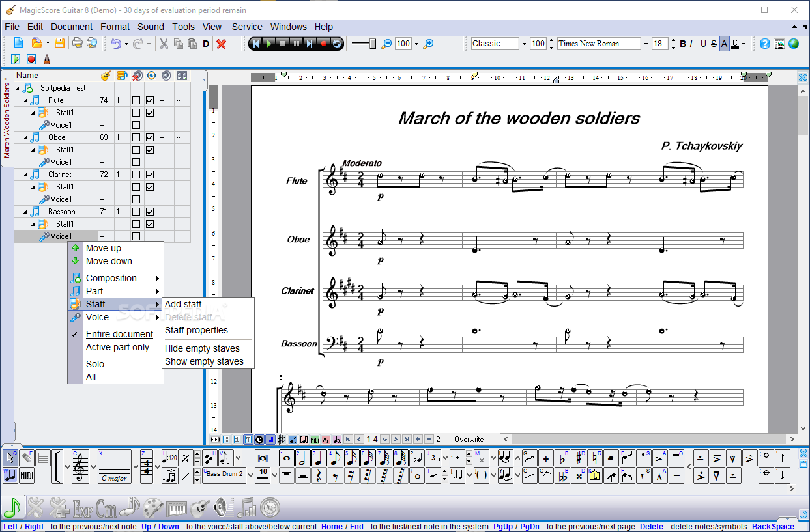The image size is (810, 532).
Task: Toggle Bold text formatting
Action: pos(683,44)
